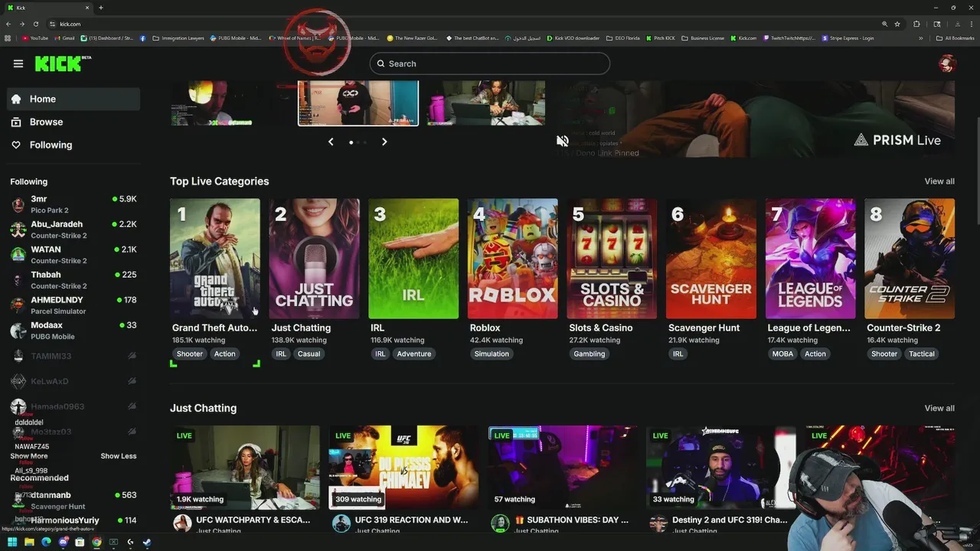The width and height of the screenshot is (980, 551).
Task: Expand the list with Show More
Action: click(28, 456)
